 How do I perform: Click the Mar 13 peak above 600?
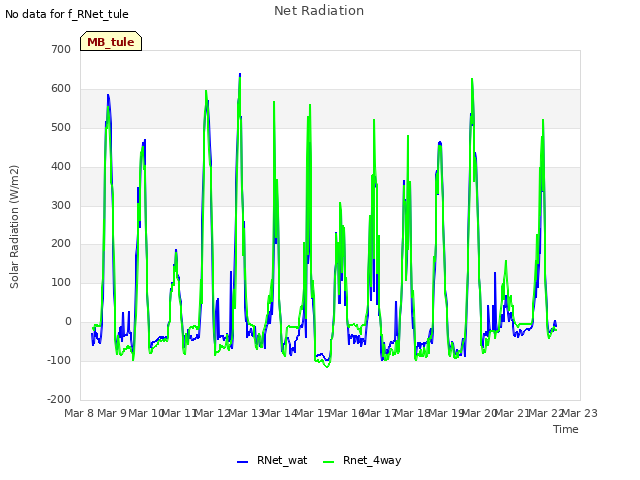[240, 75]
